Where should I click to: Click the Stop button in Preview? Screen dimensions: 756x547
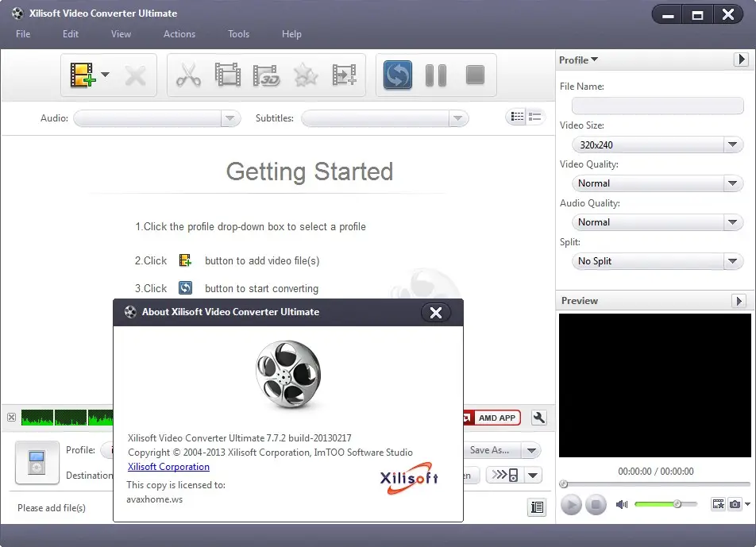[x=596, y=505]
